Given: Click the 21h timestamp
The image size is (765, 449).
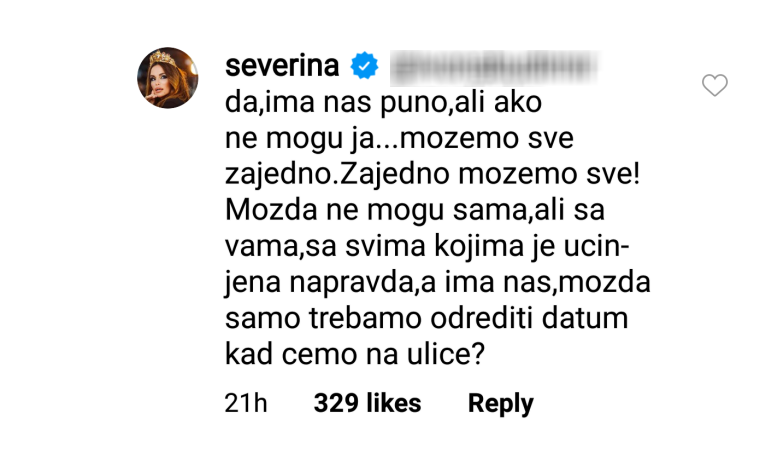Looking at the screenshot, I should click(x=246, y=404).
